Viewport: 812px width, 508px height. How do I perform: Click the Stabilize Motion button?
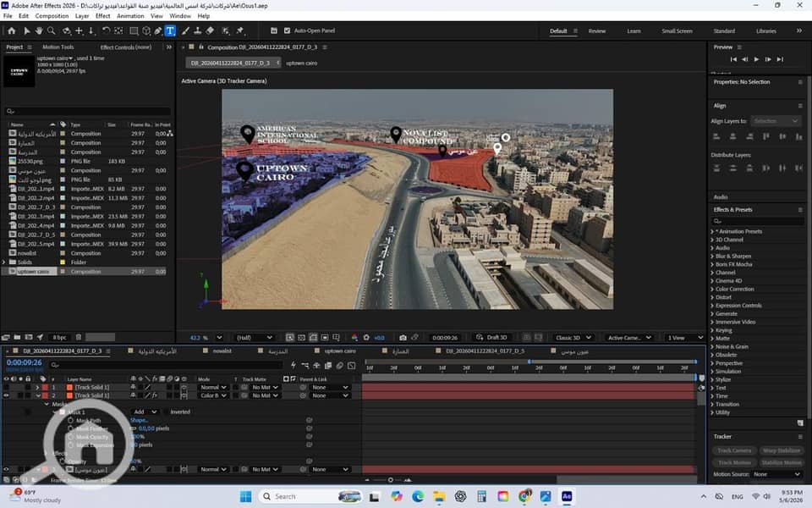coord(781,462)
